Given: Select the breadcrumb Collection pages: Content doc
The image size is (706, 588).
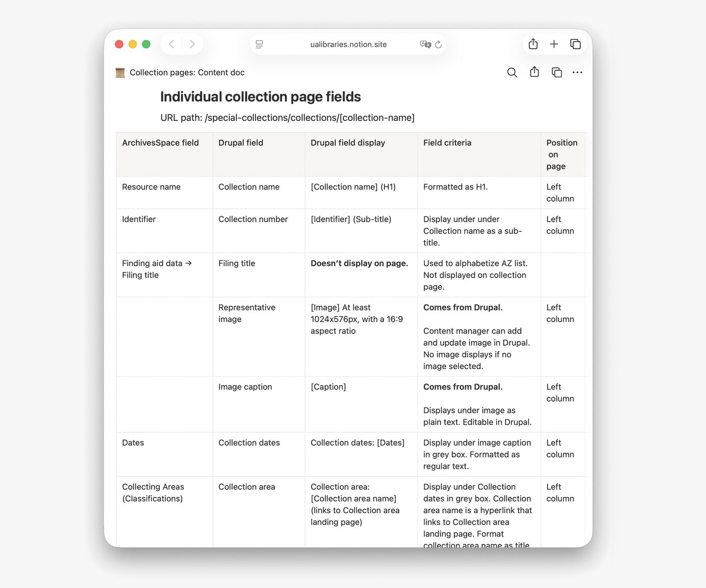Looking at the screenshot, I should point(187,72).
